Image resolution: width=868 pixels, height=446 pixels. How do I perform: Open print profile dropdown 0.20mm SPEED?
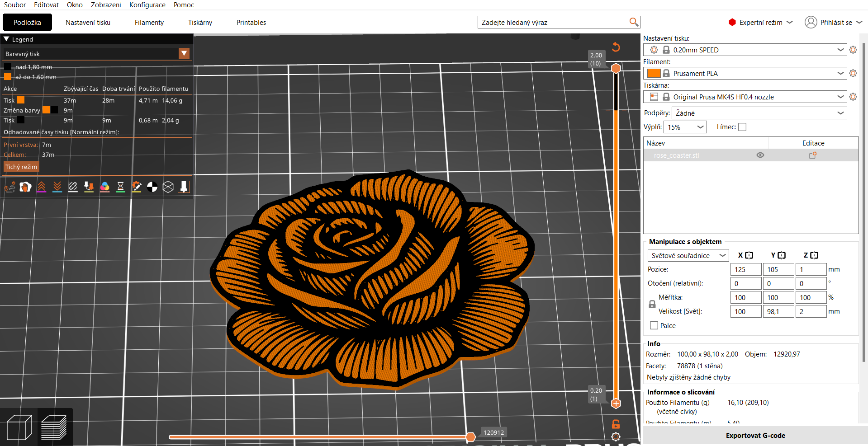(745, 50)
